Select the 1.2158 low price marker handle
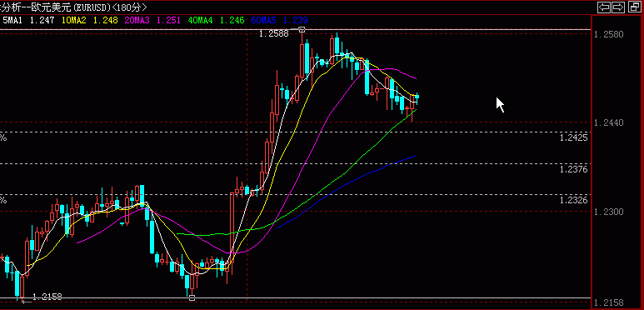644x310 pixels. [192, 297]
